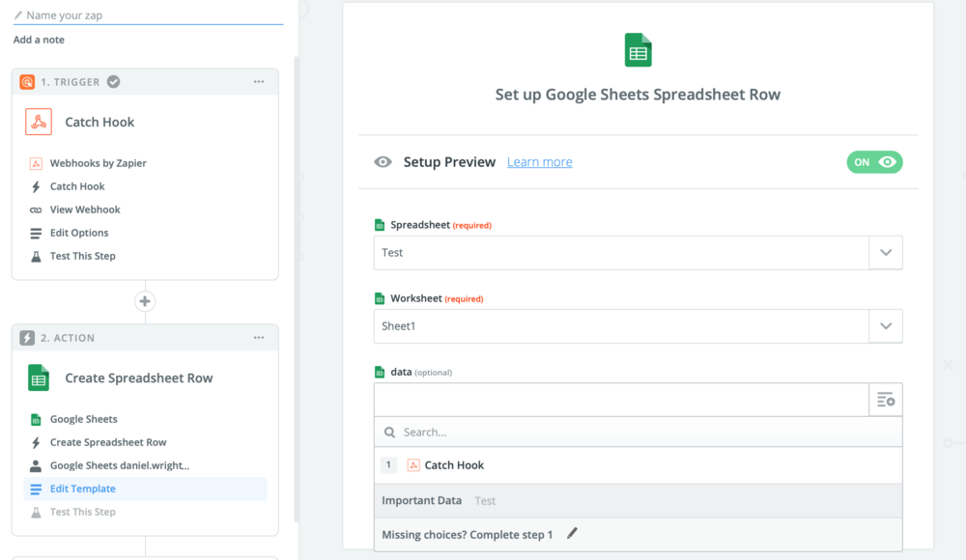Click the search magnifier icon
Image resolution: width=966 pixels, height=560 pixels.
click(389, 433)
